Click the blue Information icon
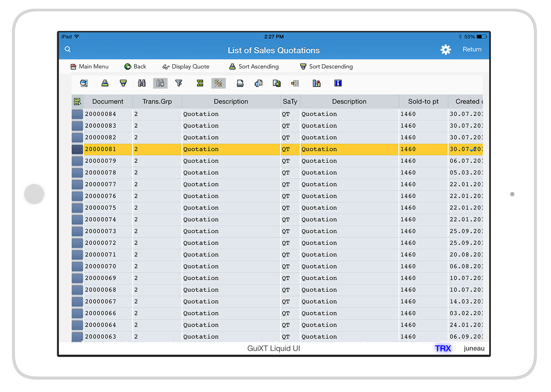Viewport: 551px width, 392px height. click(x=338, y=83)
